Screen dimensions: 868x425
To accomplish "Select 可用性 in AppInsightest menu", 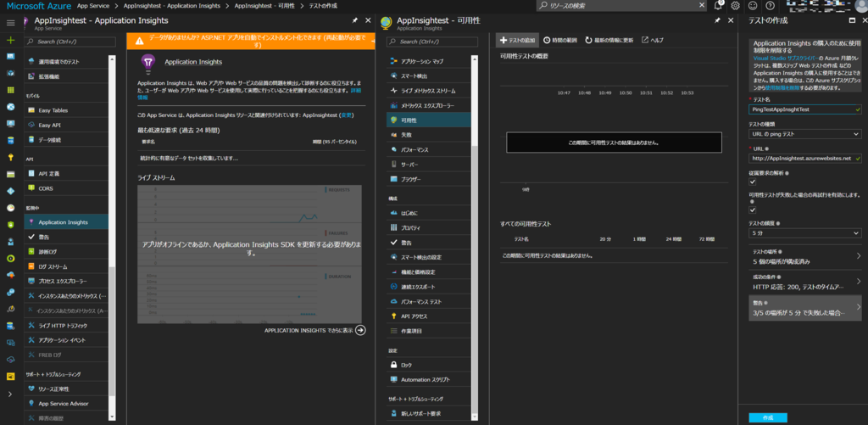I will 429,120.
